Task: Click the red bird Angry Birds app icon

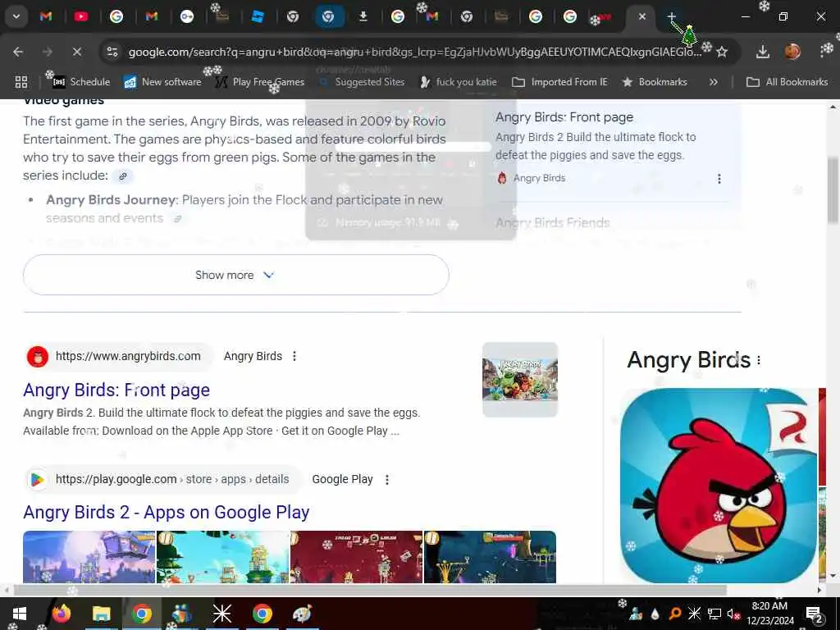Action: 719,486
